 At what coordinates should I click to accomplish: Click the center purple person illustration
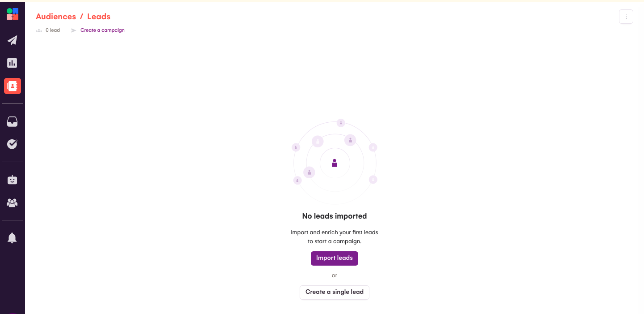[x=335, y=163]
